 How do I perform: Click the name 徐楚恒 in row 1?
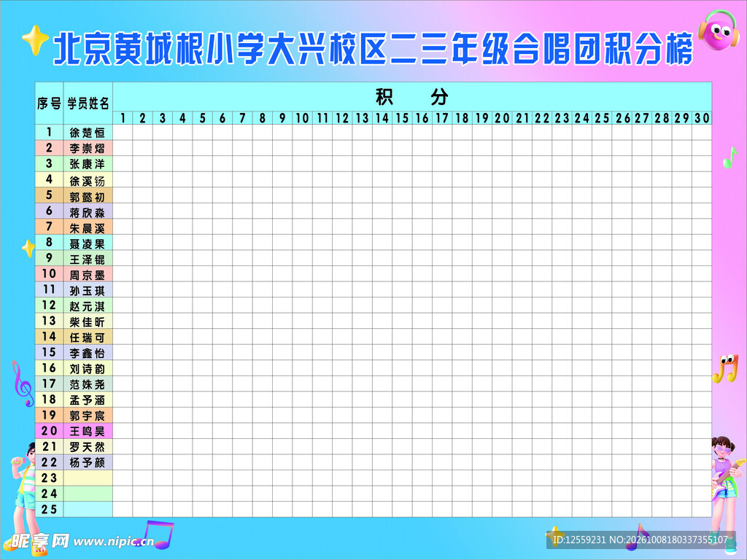point(88,133)
